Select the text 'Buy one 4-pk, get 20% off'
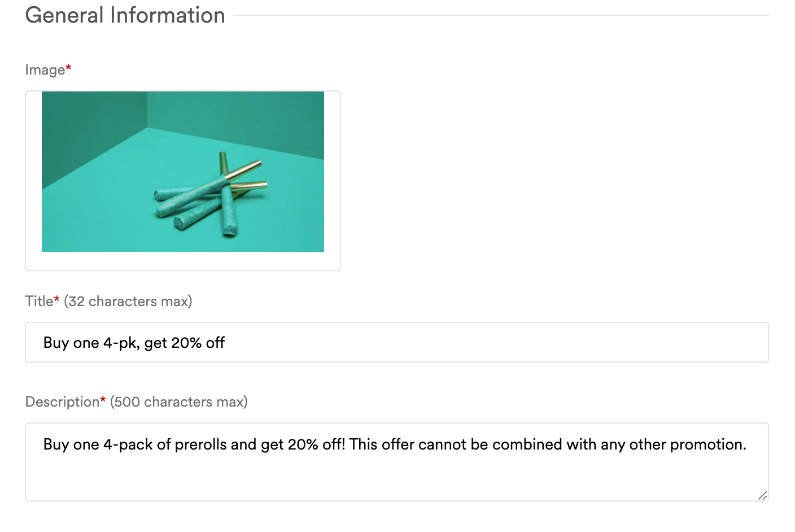 133,342
